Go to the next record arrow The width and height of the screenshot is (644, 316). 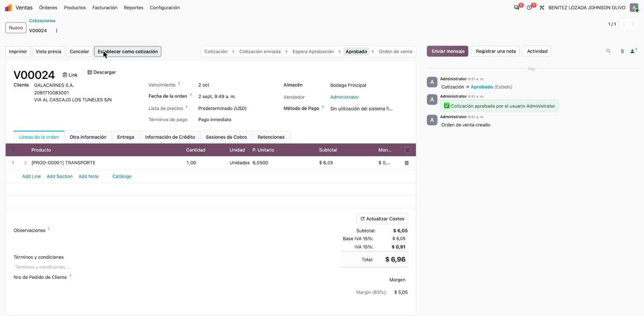pos(633,24)
